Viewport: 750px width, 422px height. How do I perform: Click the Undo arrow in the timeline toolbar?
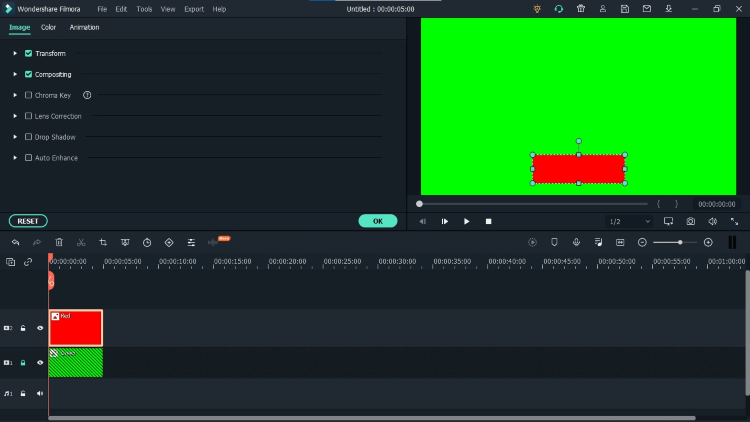click(15, 243)
